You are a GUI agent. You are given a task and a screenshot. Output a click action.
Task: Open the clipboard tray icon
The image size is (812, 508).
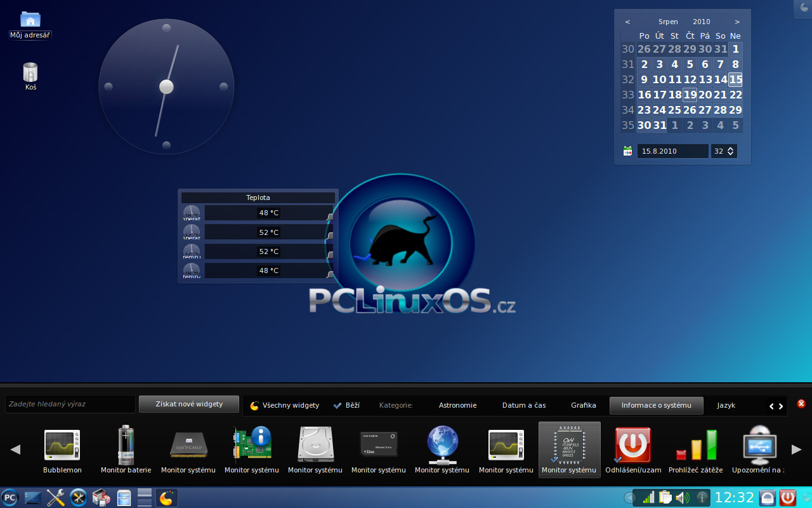tap(665, 498)
